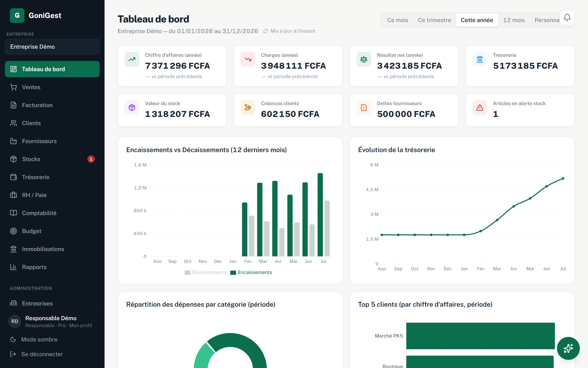Screen dimensions: 588x368
Task: Click the Fournisseurs factory icon
Action: pyautogui.click(x=13, y=141)
